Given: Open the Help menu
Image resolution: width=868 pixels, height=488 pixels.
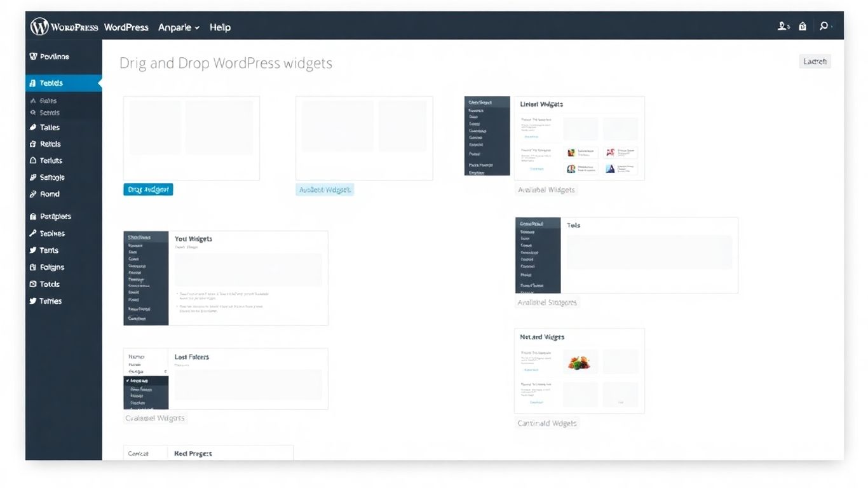Looking at the screenshot, I should tap(220, 27).
